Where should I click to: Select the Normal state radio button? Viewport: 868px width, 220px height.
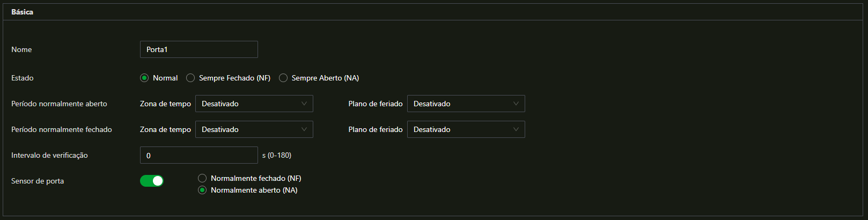(144, 78)
